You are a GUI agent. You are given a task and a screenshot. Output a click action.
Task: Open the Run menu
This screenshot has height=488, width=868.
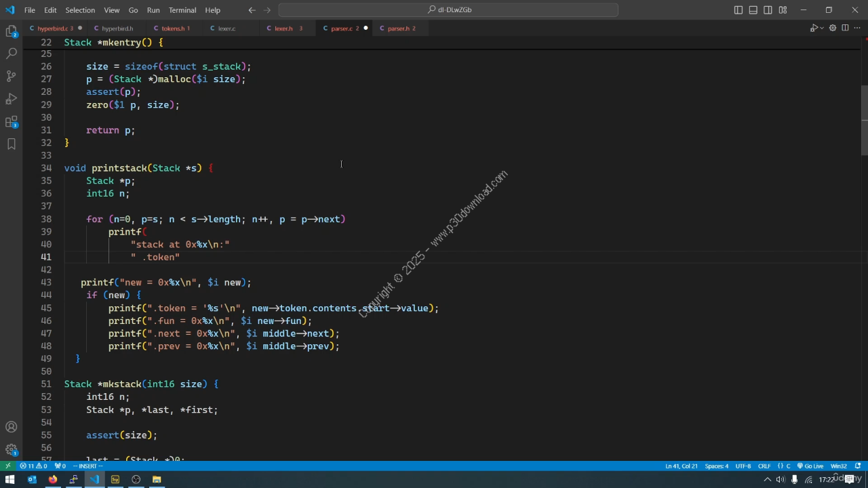(153, 10)
